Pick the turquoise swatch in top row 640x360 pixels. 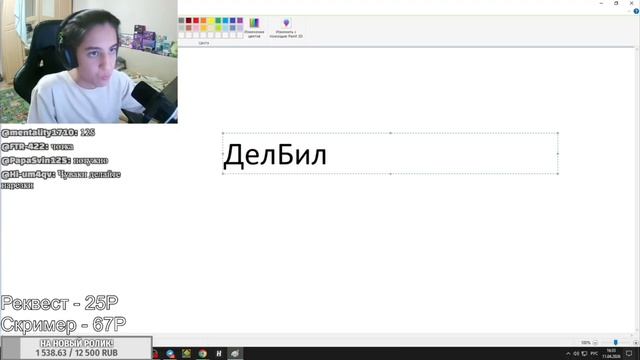(225, 20)
